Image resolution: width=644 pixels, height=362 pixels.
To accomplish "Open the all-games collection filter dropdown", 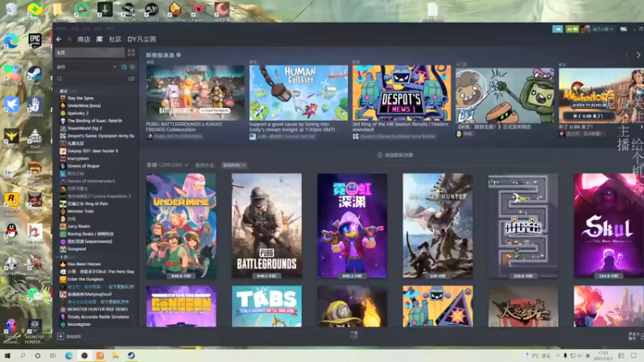I will click(167, 165).
